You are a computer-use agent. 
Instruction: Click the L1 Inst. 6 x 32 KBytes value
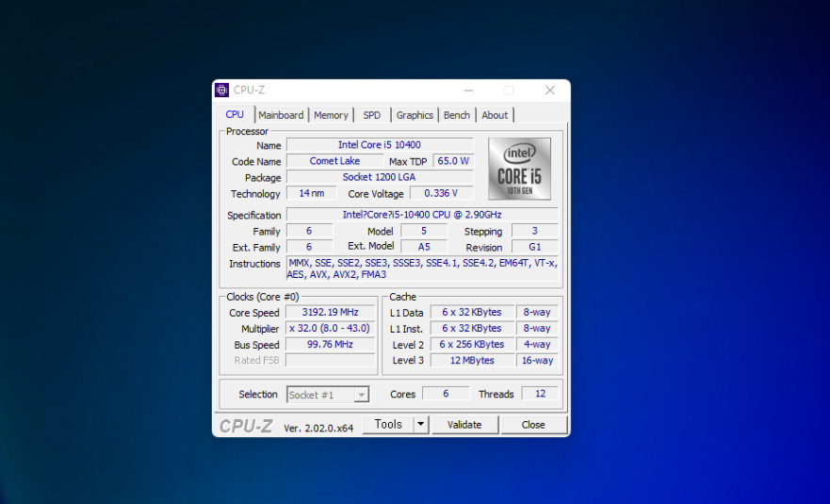tap(472, 328)
